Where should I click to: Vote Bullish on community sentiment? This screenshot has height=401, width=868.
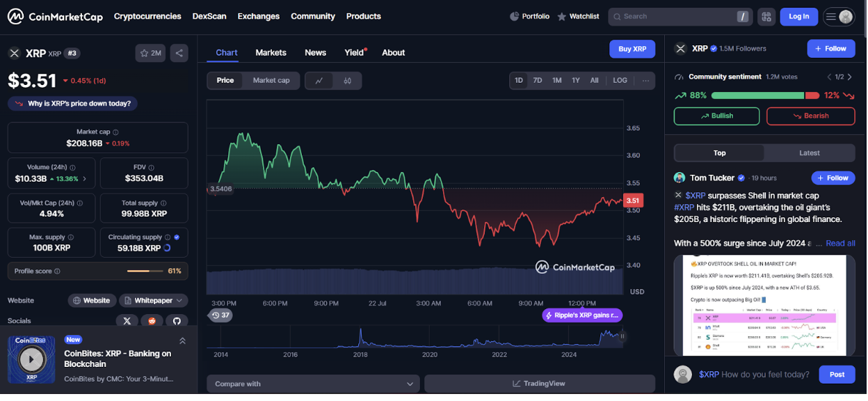point(716,116)
